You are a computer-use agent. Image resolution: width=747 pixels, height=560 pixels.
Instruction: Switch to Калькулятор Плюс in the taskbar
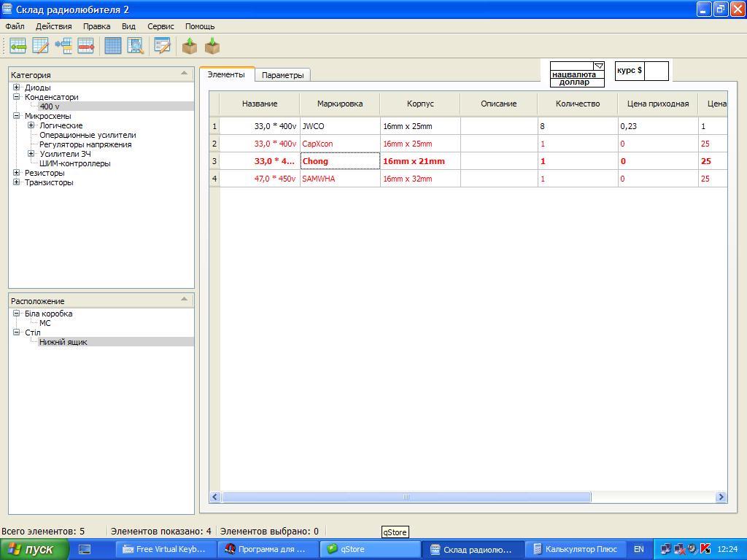pyautogui.click(x=576, y=549)
